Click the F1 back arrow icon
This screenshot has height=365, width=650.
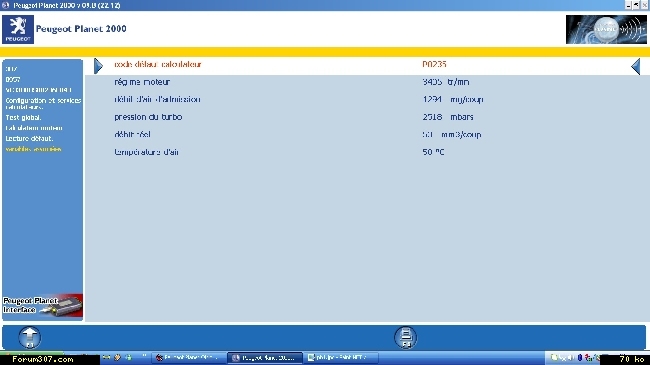point(29,337)
